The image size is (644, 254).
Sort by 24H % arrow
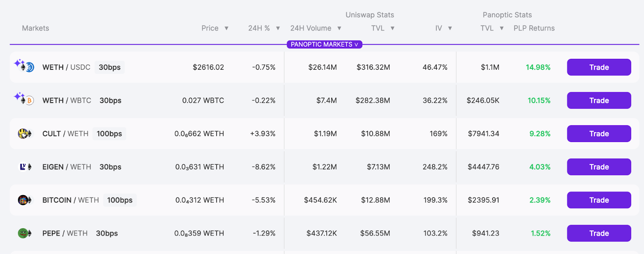278,28
